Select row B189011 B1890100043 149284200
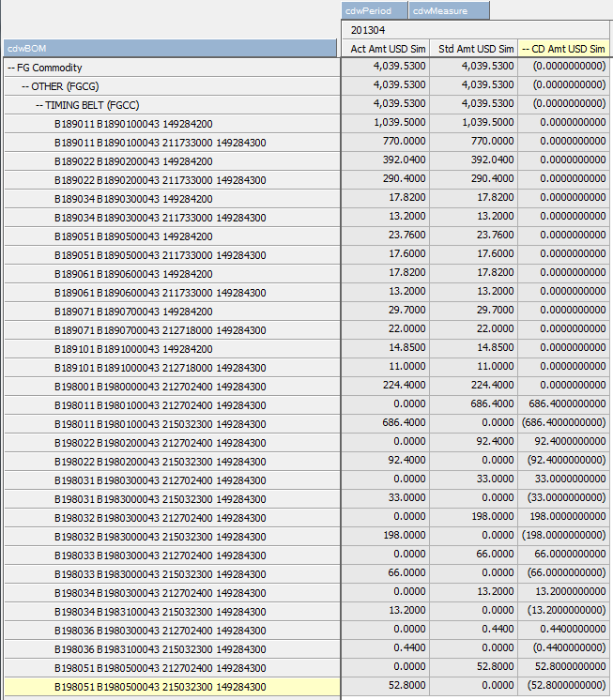This screenshot has height=700, width=613. (132, 124)
